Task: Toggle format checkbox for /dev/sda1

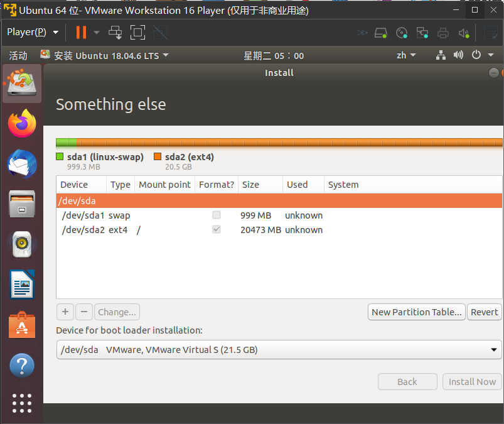Action: 217,215
